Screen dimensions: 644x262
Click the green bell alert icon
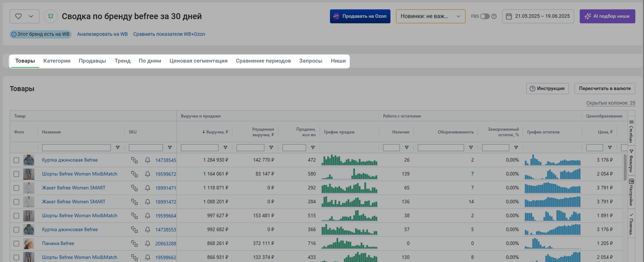(51, 16)
